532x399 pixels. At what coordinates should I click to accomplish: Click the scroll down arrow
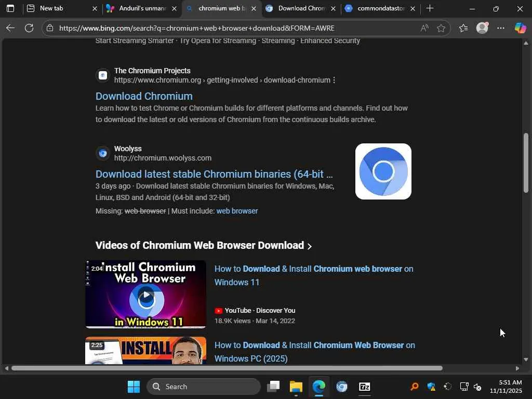526,360
